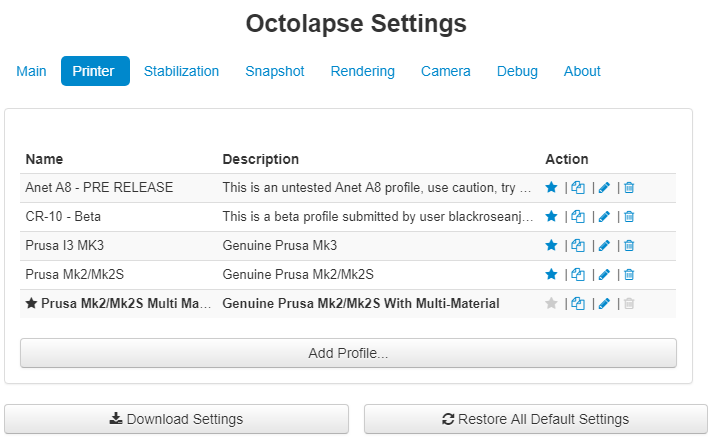The width and height of the screenshot is (714, 439).
Task: Copy the Anet A8 printer profile
Action: point(578,187)
